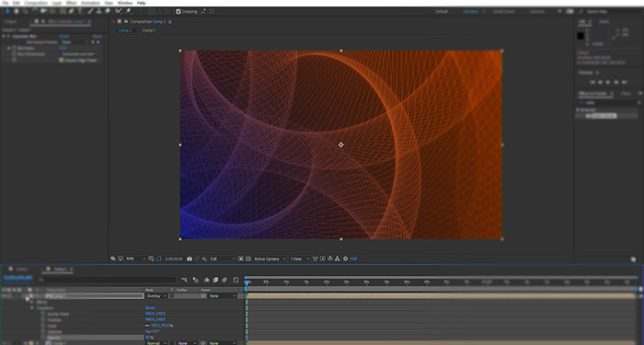
Task: Select the Rotation tool
Action: pos(34,11)
